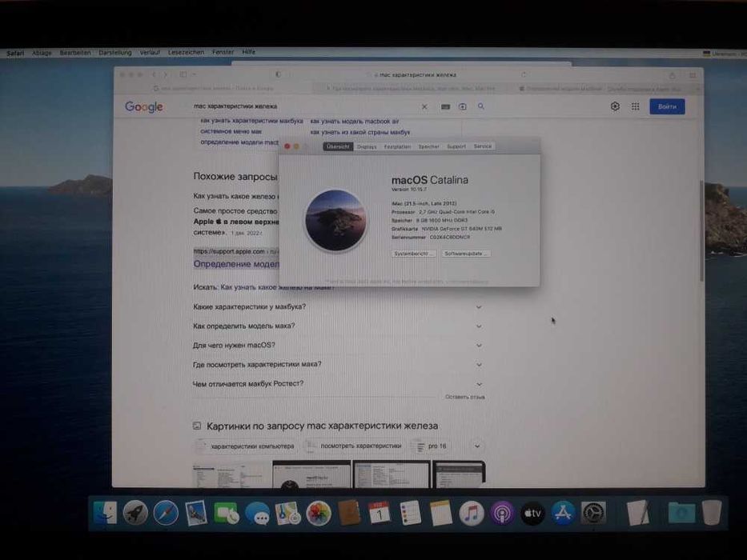
Task: Expand "Как определить модель мака?" question
Action: coord(338,326)
